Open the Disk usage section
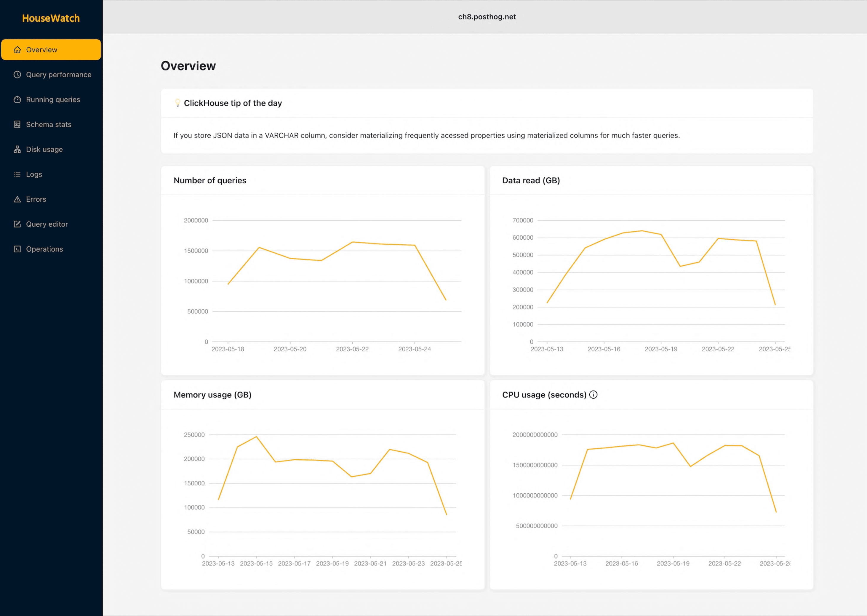867x616 pixels. click(44, 150)
